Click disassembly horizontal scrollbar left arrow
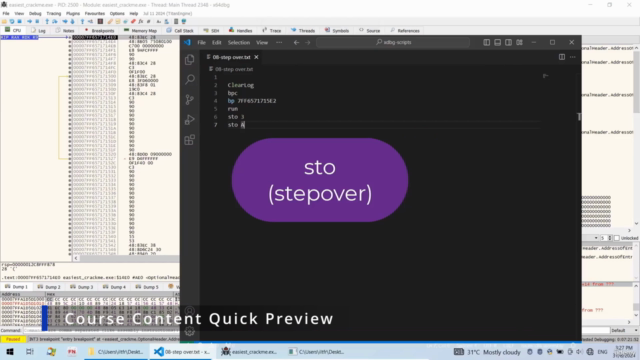Screen dimensions: 640x360 click(x=76, y=258)
